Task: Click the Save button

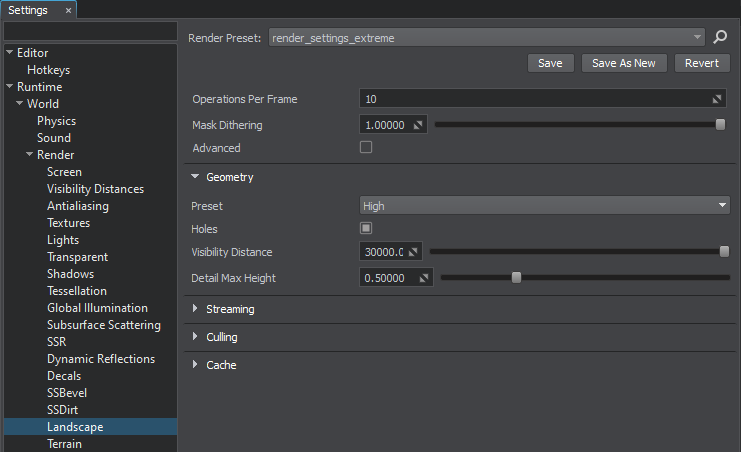Action: coord(550,63)
